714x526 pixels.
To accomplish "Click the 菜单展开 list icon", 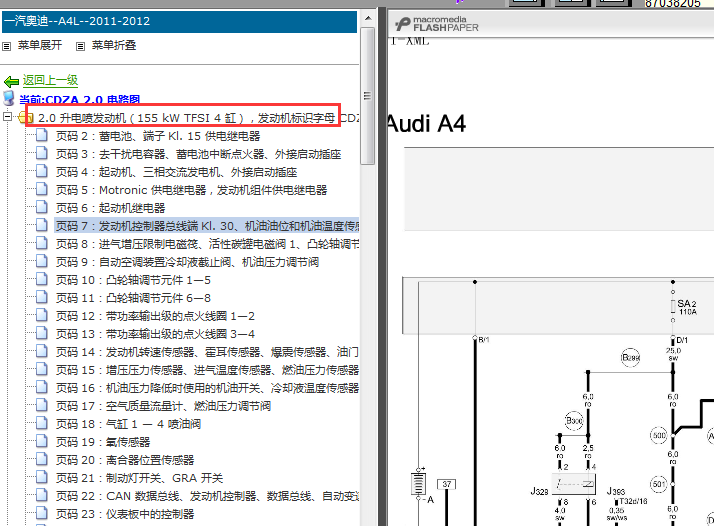I will 6,46.
